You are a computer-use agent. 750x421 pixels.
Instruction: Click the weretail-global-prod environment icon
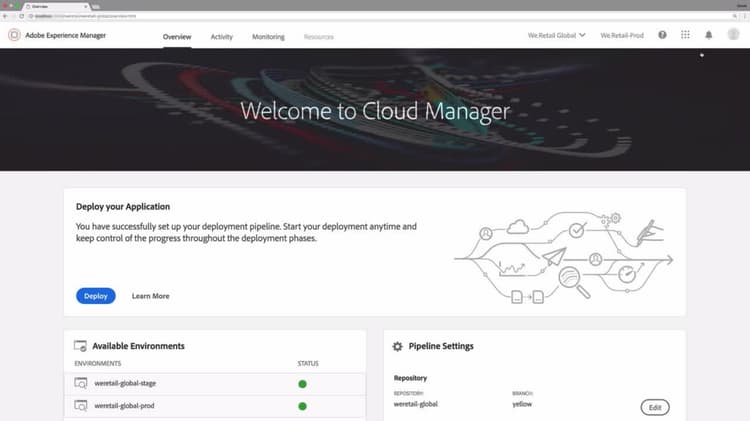pyautogui.click(x=81, y=405)
